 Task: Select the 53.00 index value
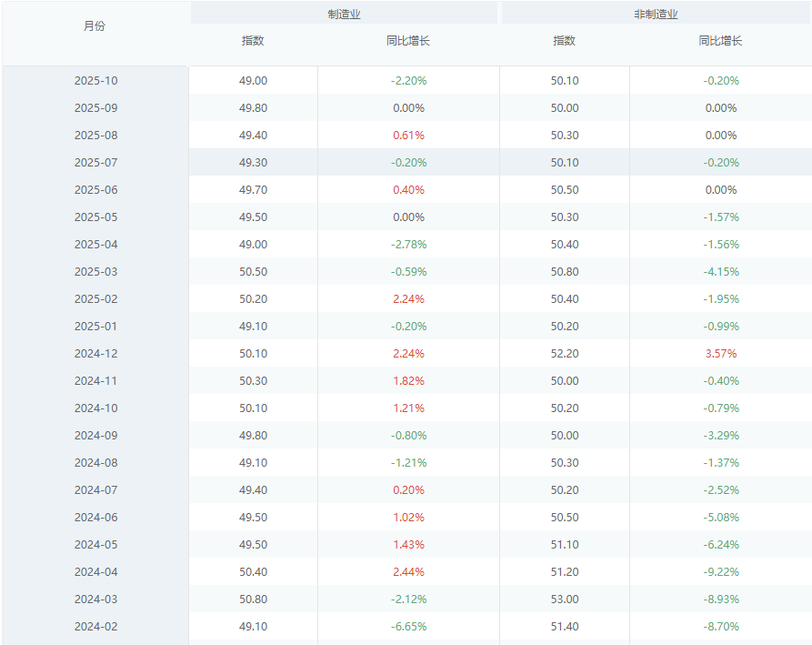[565, 600]
